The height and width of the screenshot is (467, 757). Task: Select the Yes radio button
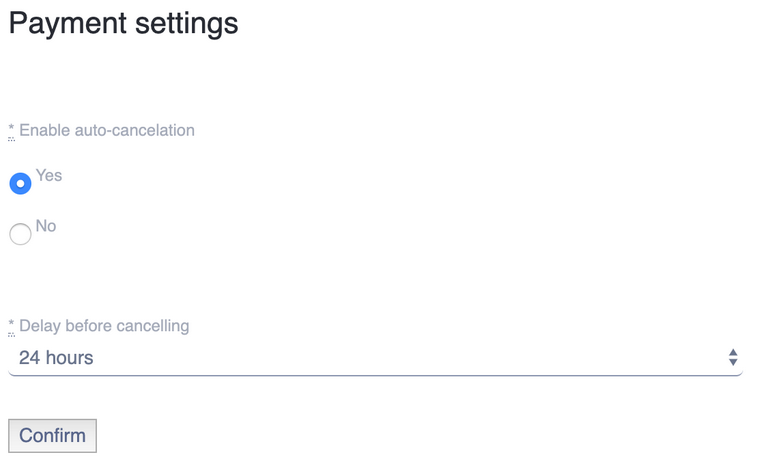click(x=20, y=184)
